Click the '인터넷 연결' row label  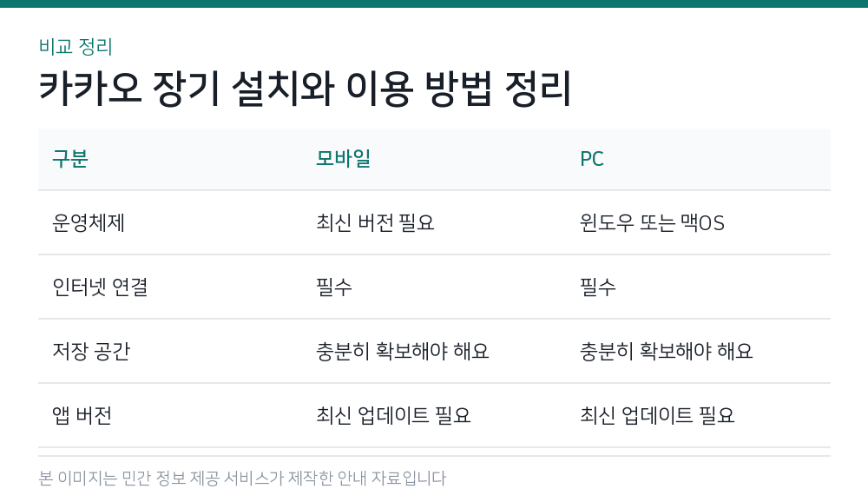(x=100, y=287)
